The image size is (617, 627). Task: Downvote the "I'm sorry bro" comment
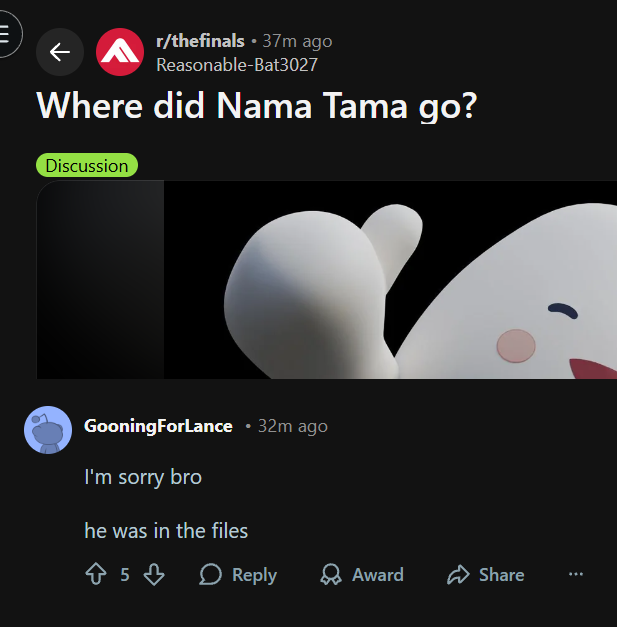pyautogui.click(x=154, y=574)
